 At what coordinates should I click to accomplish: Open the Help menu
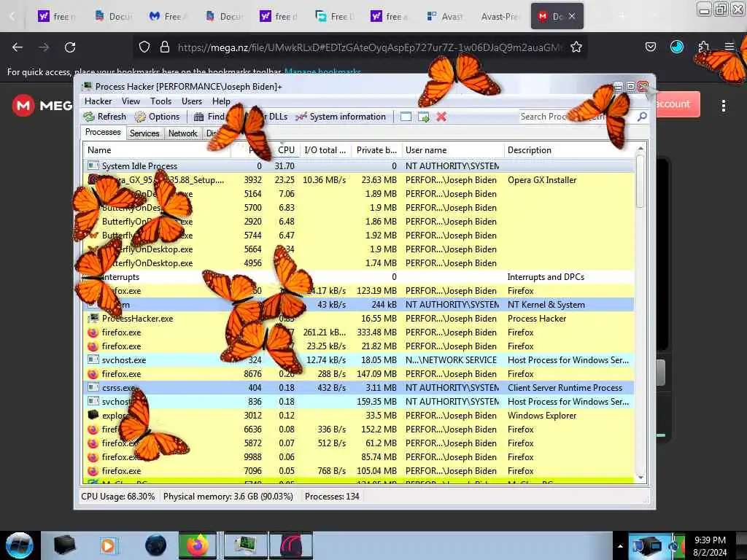(221, 101)
